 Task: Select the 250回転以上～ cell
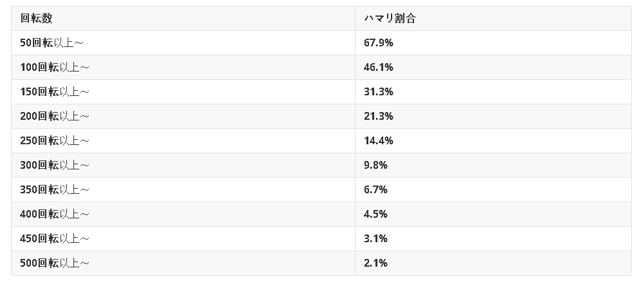[x=57, y=140]
